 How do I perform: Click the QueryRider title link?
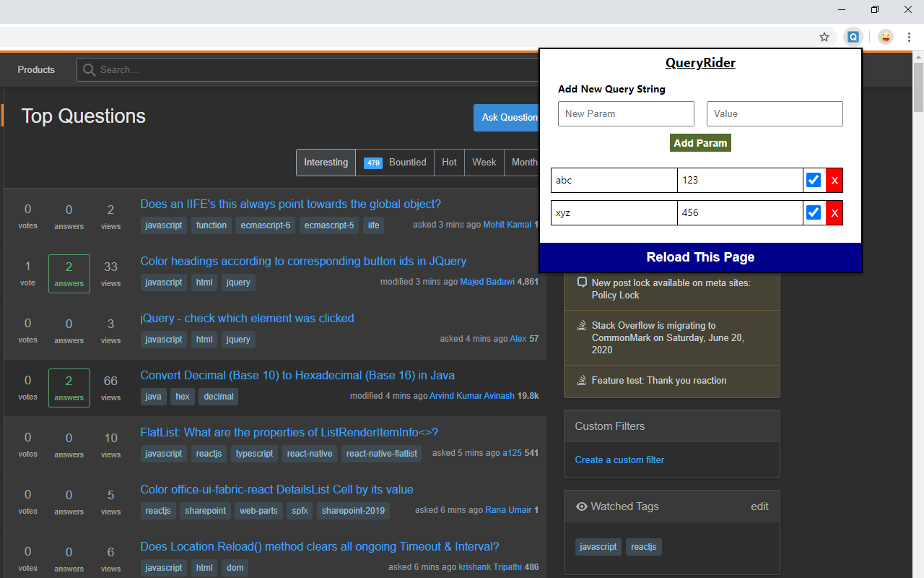tap(700, 63)
